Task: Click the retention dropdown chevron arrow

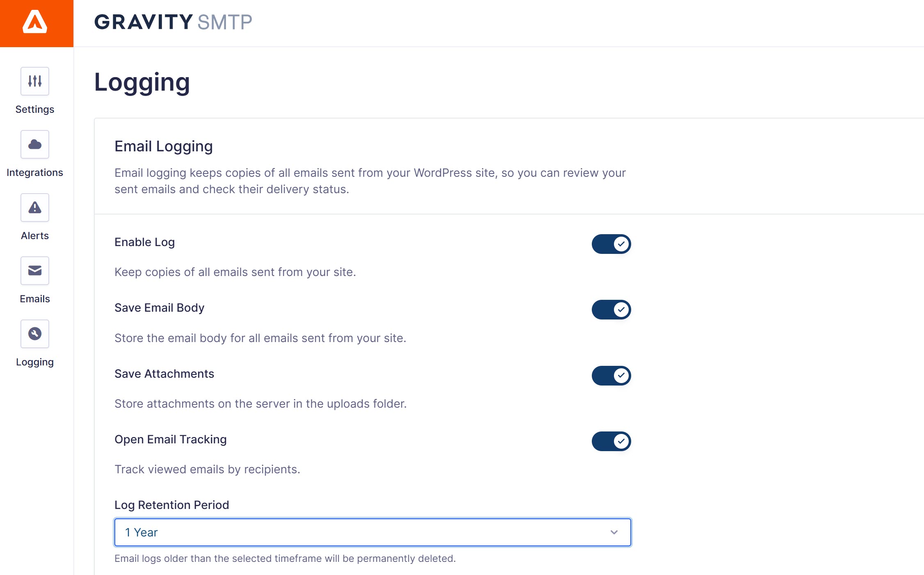Action: click(x=614, y=532)
